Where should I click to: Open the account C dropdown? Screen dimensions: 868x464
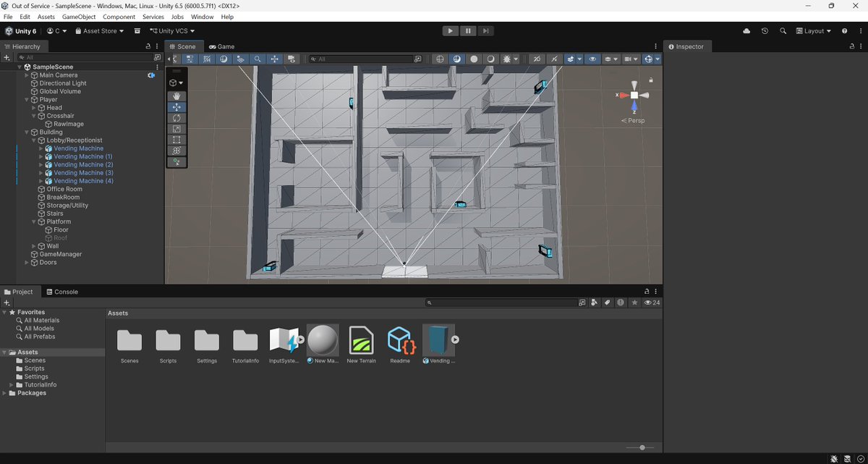[57, 31]
